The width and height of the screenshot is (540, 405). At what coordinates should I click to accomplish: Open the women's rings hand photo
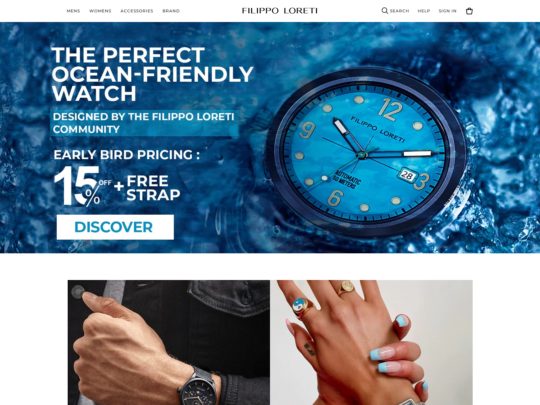[371, 342]
